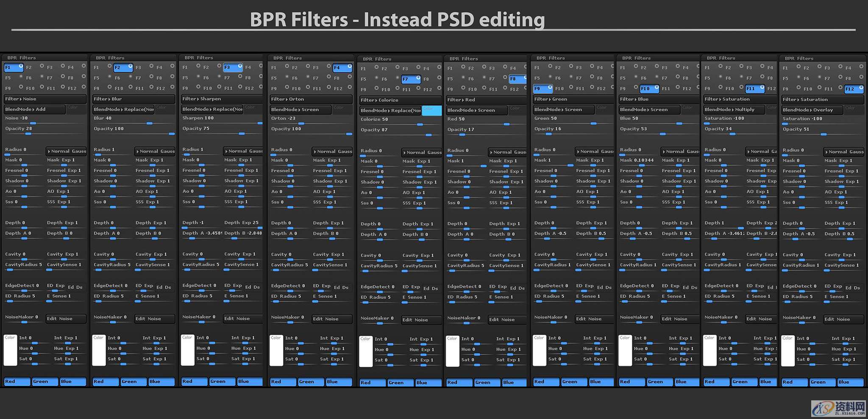Click the active F7 slot in Colorize panel
Image resolution: width=868 pixels, height=419 pixels.
(410, 79)
